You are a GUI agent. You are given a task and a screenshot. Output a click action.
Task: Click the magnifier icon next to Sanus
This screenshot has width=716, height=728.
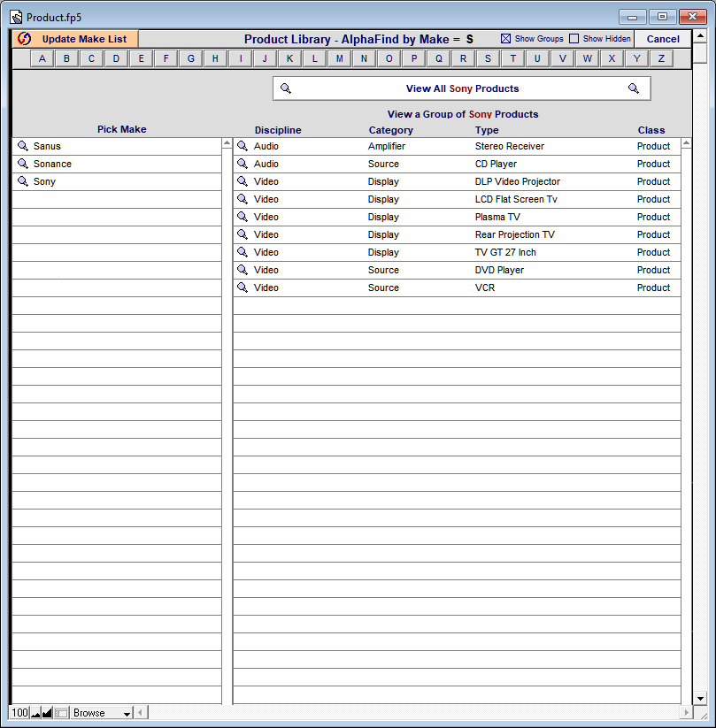[23, 146]
